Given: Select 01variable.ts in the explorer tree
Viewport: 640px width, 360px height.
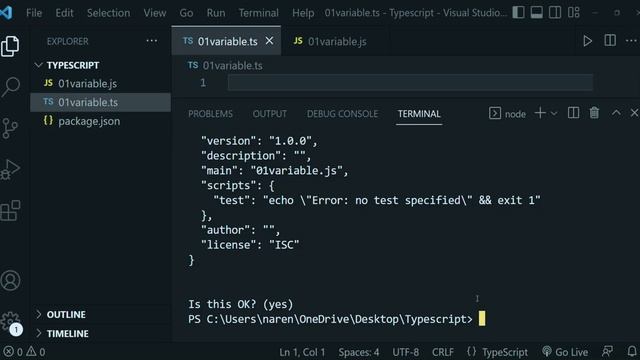Looking at the screenshot, I should 101,102.
